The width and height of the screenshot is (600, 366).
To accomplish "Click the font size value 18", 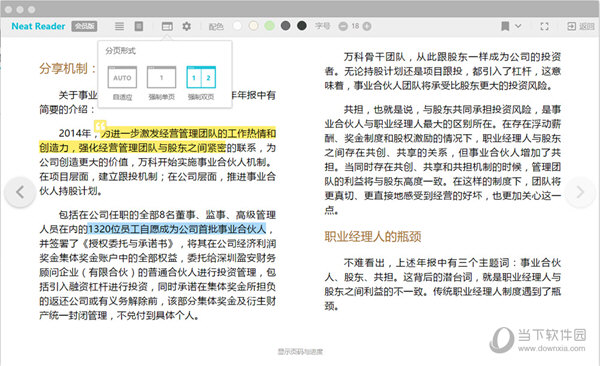I will [355, 26].
